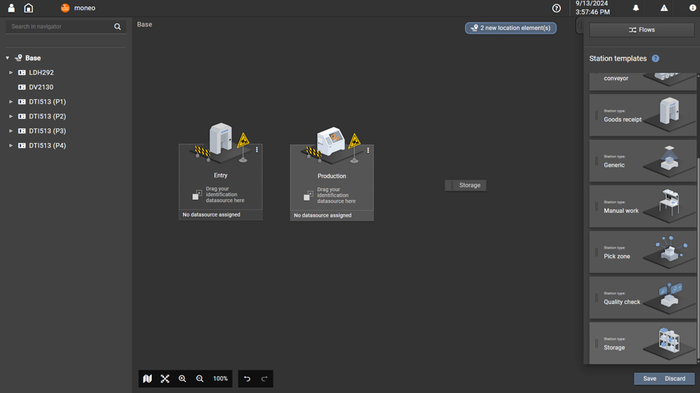Discard the layout changes
Image resolution: width=700 pixels, height=393 pixels.
[x=675, y=379]
